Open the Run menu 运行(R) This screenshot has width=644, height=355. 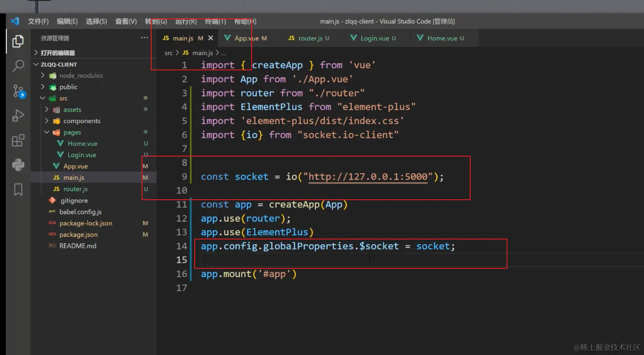pyautogui.click(x=186, y=21)
